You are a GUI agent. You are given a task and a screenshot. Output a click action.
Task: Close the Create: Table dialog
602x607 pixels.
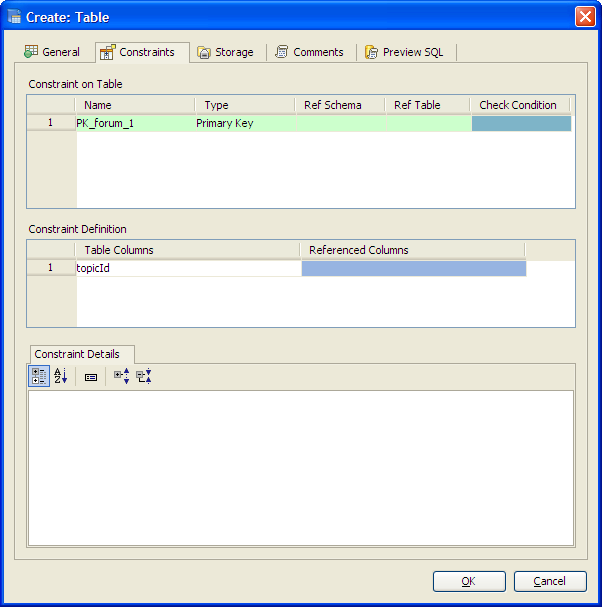coord(585,17)
